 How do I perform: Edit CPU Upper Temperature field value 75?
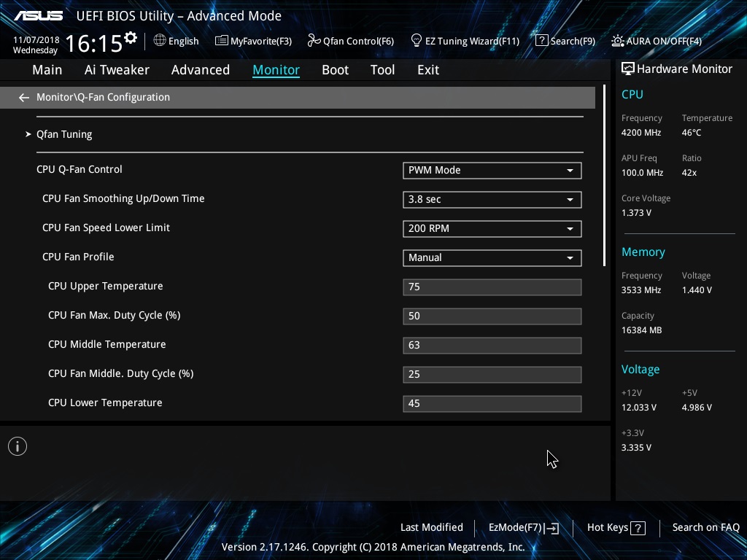point(492,287)
